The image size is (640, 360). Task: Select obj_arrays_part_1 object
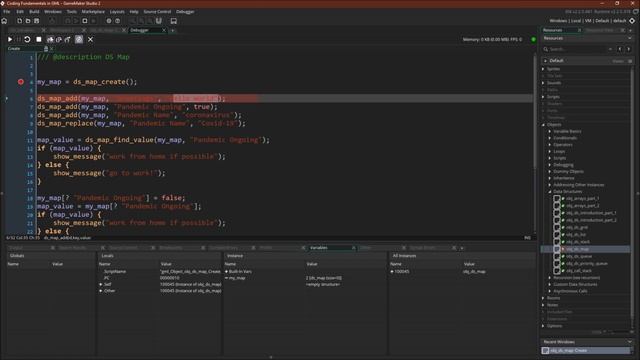click(x=582, y=198)
